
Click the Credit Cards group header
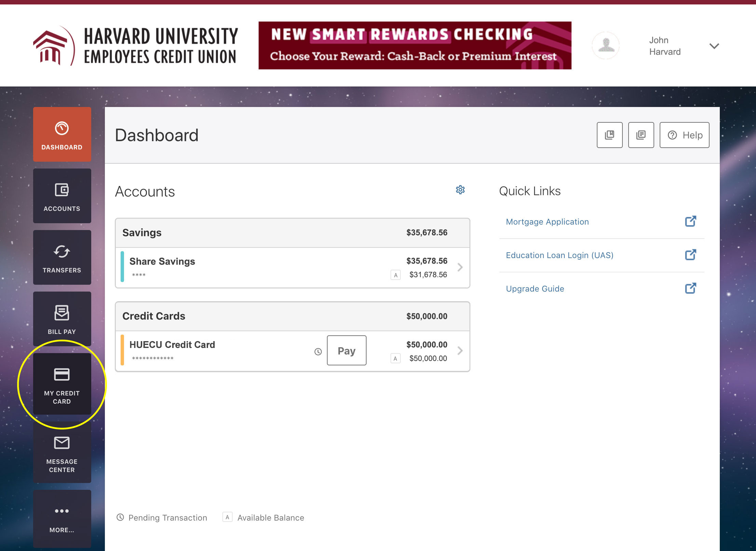coord(292,316)
